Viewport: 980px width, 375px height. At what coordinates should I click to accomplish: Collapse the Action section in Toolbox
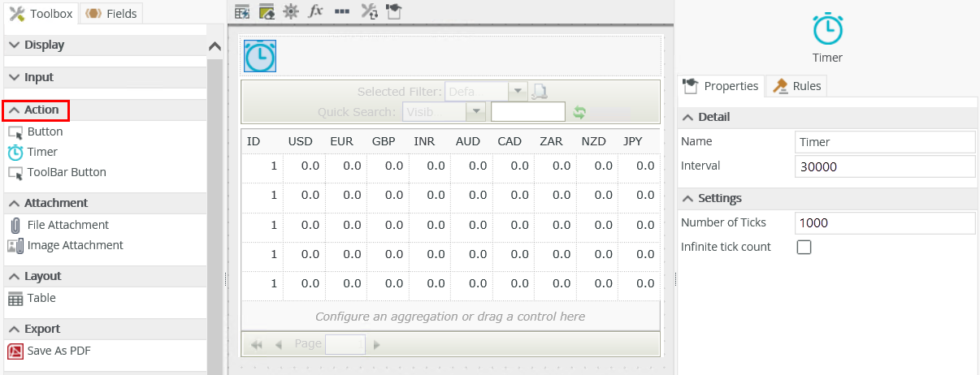[x=36, y=110]
